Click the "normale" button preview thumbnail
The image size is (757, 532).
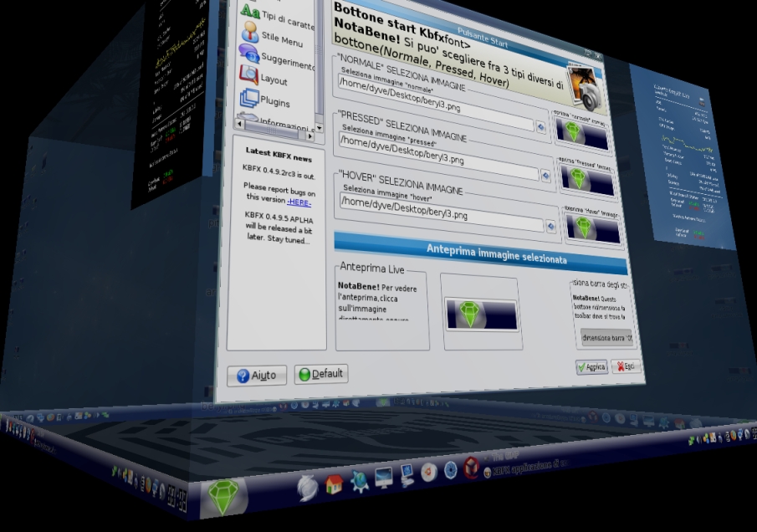coord(581,133)
